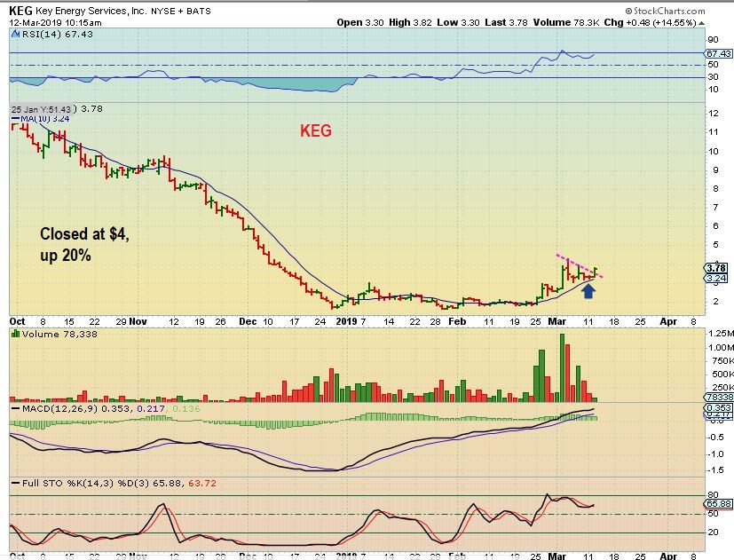
Task: Click the volume bars legend icon
Action: click(x=15, y=334)
